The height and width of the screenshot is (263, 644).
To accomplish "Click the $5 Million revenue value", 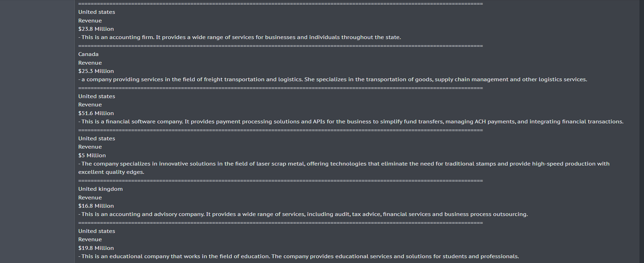I will tap(92, 156).
